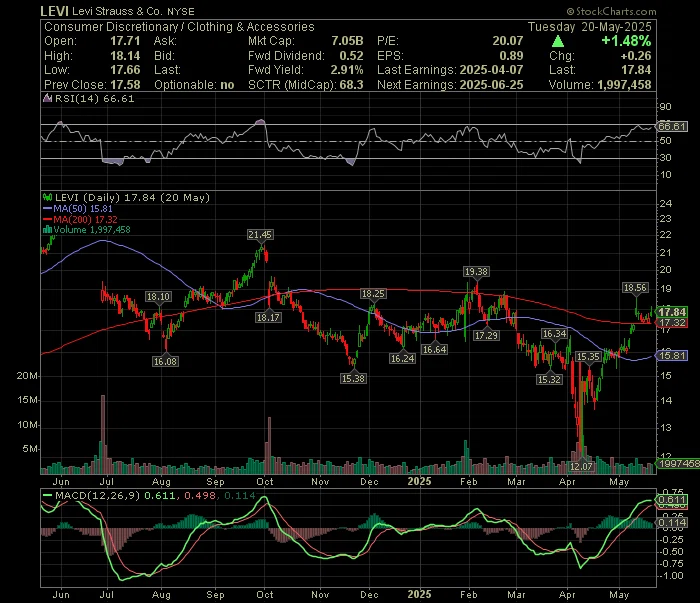Click the Mkt Cap value 7.05B
Image resolution: width=700 pixels, height=603 pixels.
click(347, 41)
